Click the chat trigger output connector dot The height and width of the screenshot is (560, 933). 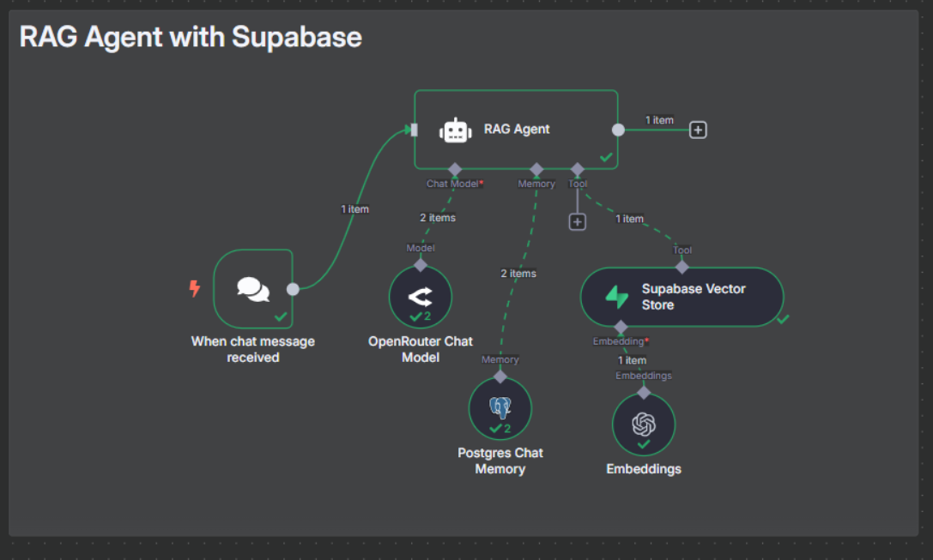point(293,289)
